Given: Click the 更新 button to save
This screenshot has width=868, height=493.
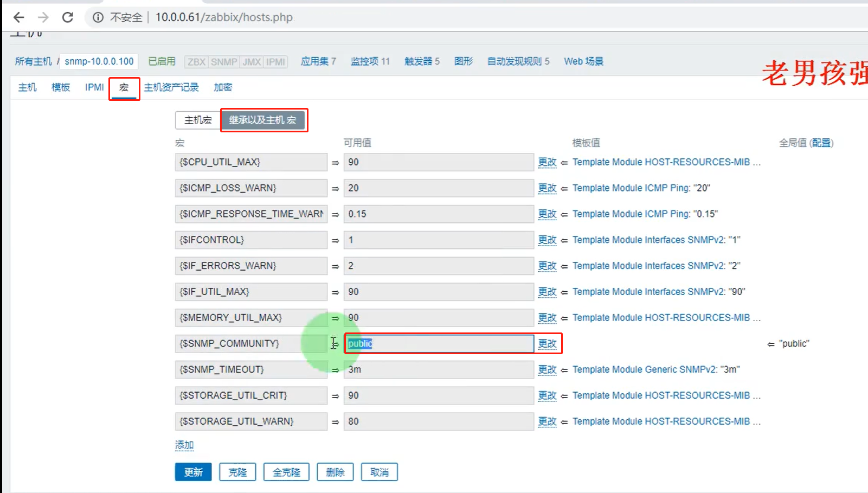Looking at the screenshot, I should pos(193,471).
